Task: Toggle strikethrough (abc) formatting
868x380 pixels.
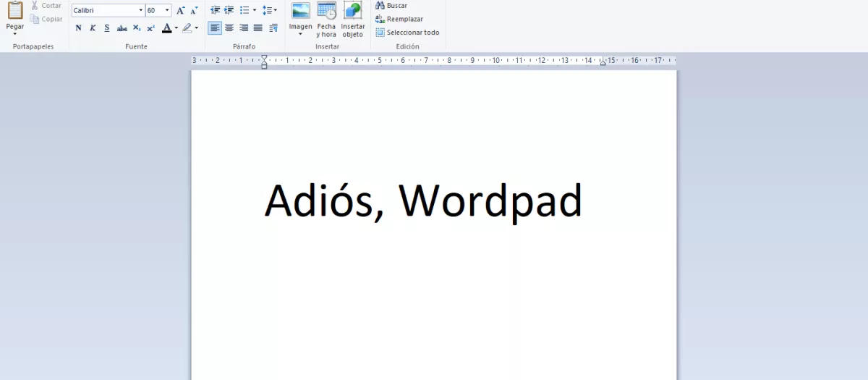Action: 122,28
